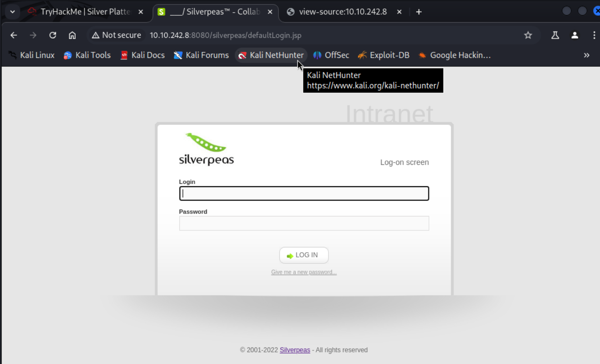Open the Kali Tools bookmark
Screen dimensions: 600x364
point(87,55)
